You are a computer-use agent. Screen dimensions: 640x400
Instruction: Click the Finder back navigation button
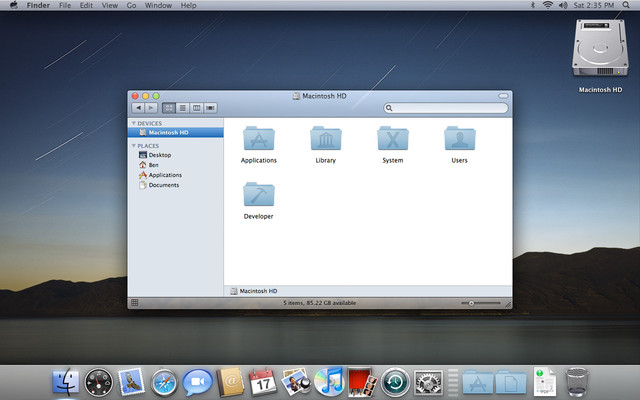click(x=138, y=107)
